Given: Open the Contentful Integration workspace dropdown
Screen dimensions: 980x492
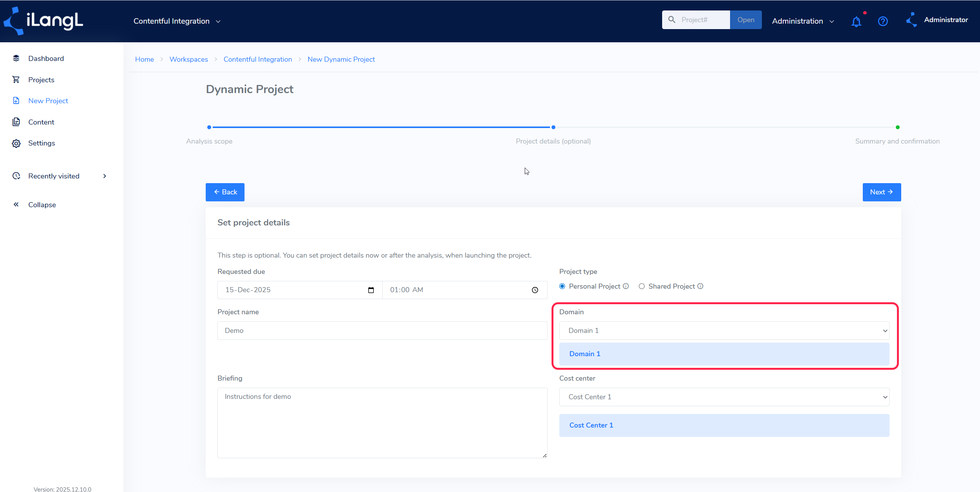Looking at the screenshot, I should 177,21.
